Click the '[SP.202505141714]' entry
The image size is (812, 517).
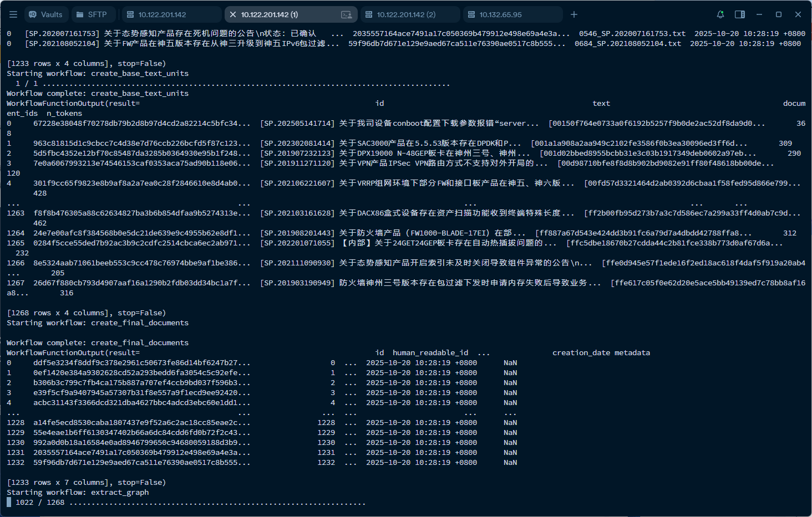pos(297,123)
